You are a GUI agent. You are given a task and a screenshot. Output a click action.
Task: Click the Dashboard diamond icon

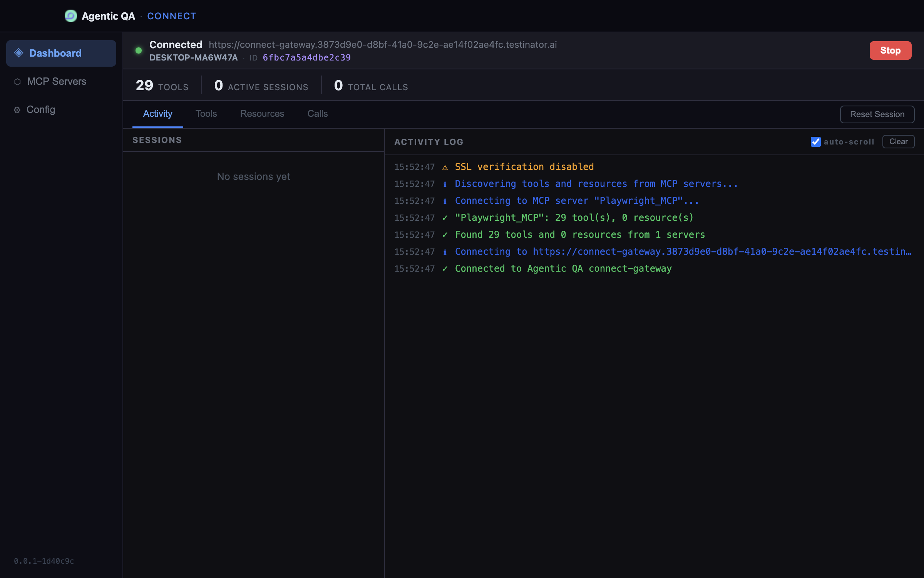[x=18, y=53]
